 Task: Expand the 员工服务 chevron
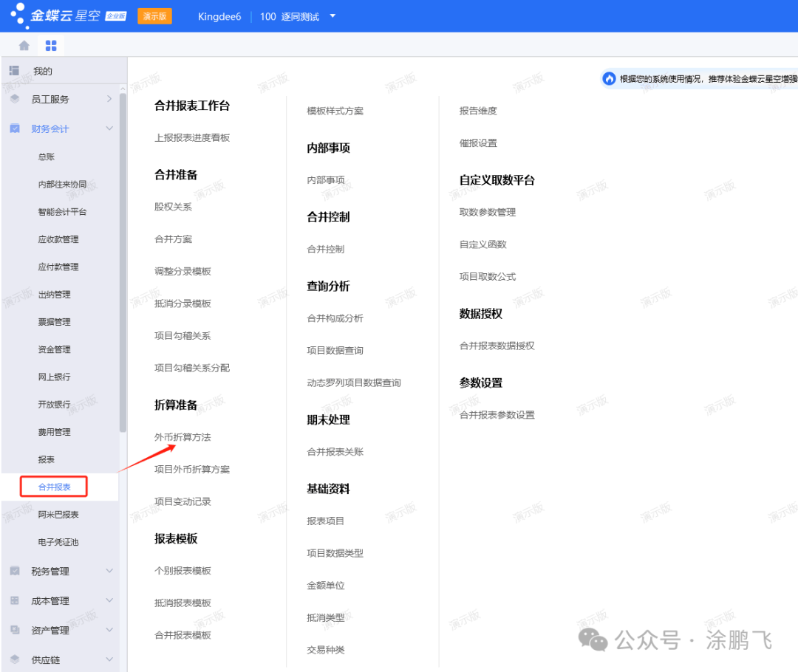click(109, 99)
